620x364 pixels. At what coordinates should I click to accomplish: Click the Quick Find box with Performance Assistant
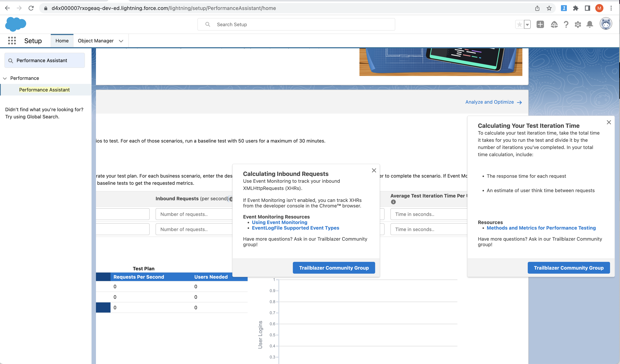(44, 60)
